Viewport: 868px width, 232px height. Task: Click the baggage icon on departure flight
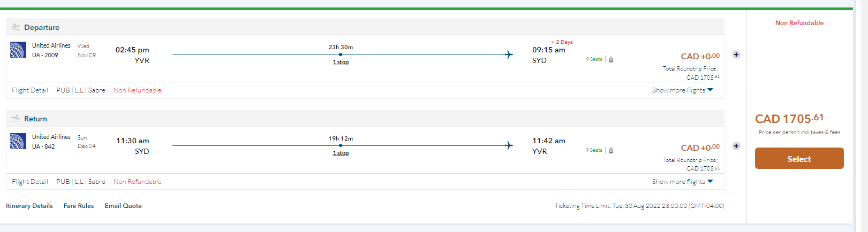(x=611, y=59)
